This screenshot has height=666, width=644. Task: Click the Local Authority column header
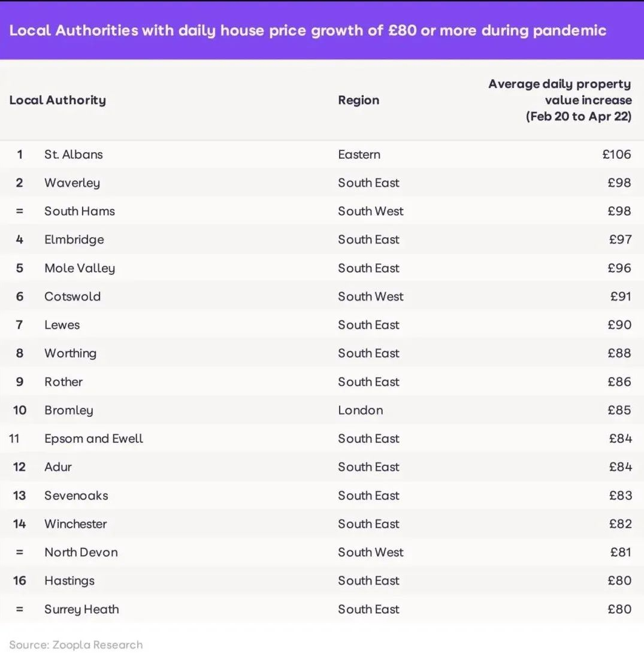pyautogui.click(x=58, y=100)
